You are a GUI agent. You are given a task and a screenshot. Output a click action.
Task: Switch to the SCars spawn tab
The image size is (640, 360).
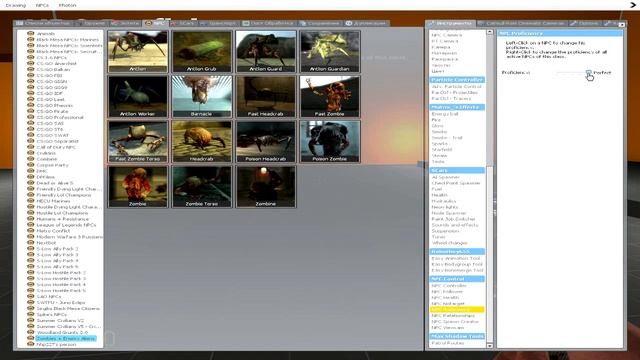(x=183, y=23)
